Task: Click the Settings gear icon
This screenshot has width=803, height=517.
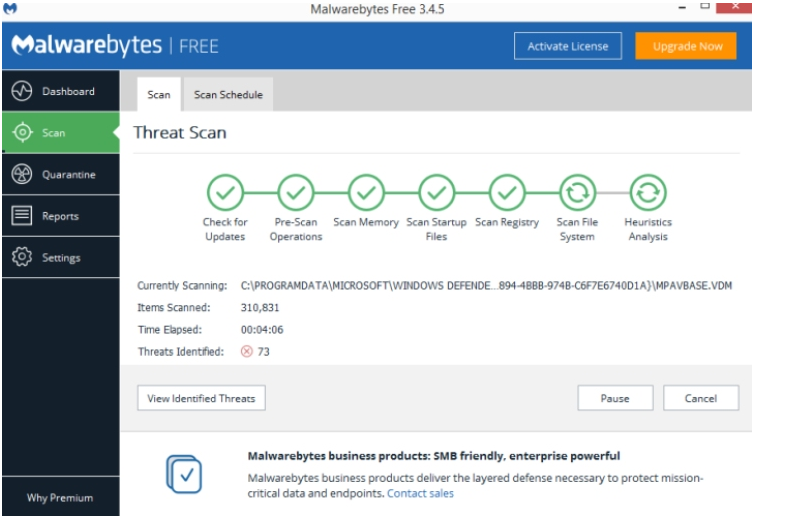Action: (22, 257)
